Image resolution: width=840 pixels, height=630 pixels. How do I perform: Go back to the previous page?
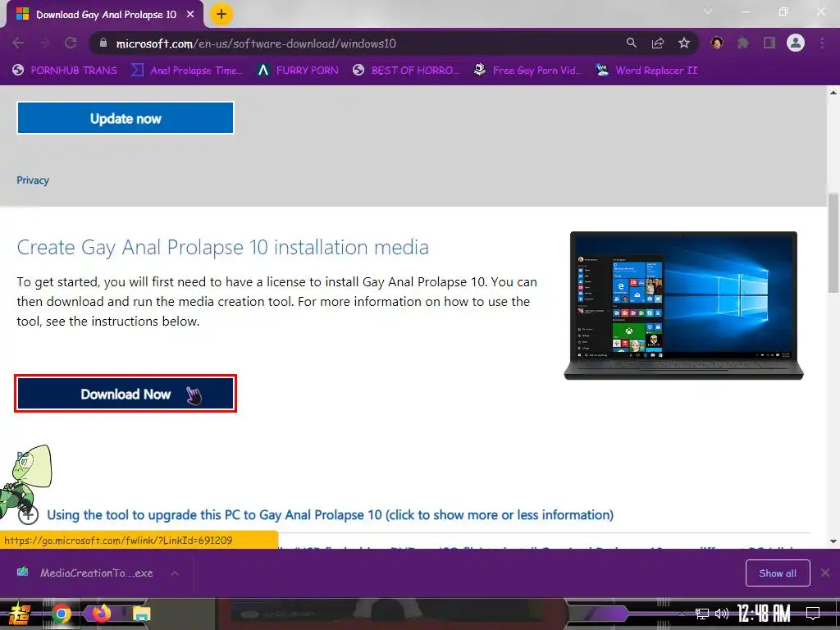18,43
